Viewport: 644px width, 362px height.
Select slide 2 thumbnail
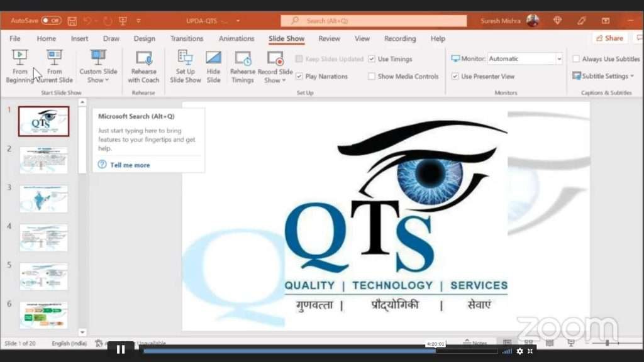click(43, 160)
